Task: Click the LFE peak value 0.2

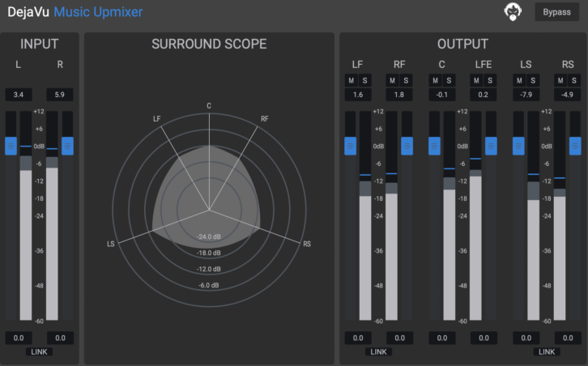Action: click(484, 95)
